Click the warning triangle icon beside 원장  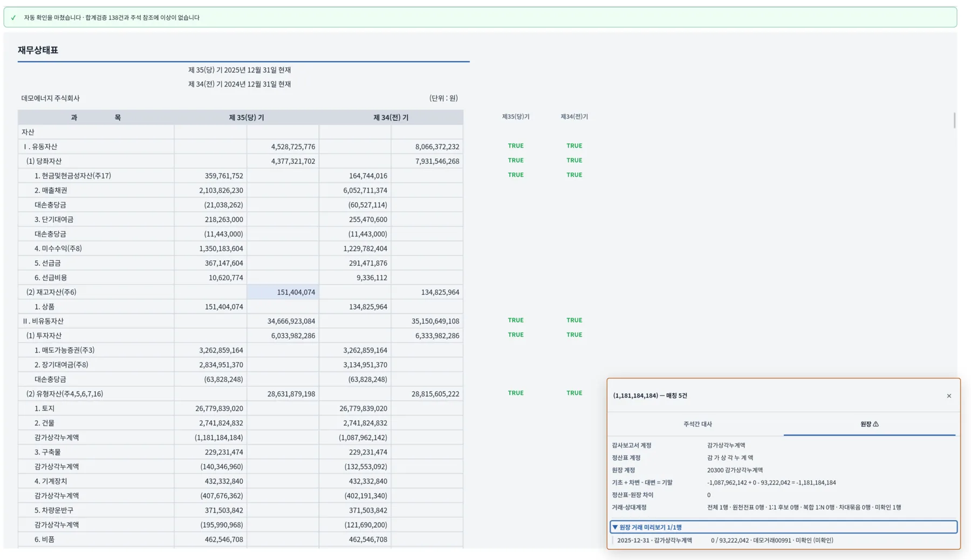[x=876, y=424]
